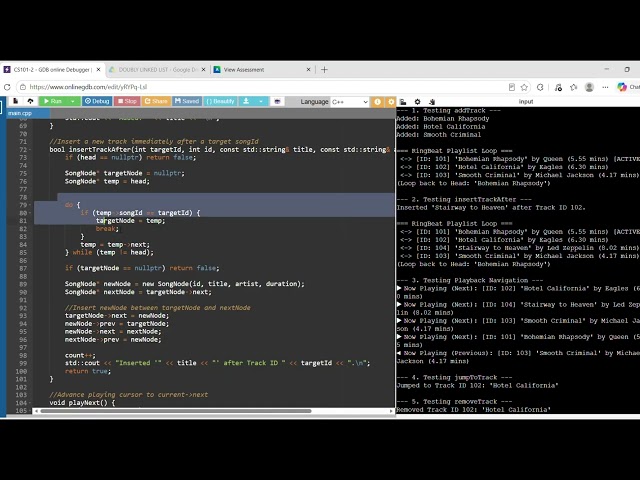Download the code with the download icon
The width and height of the screenshot is (640, 480).
tap(246, 101)
